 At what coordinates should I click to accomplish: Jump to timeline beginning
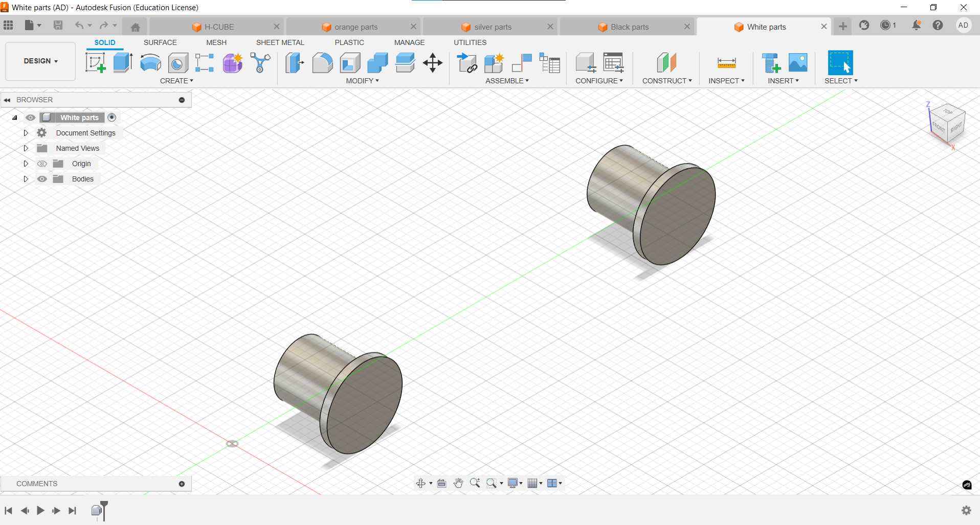8,510
